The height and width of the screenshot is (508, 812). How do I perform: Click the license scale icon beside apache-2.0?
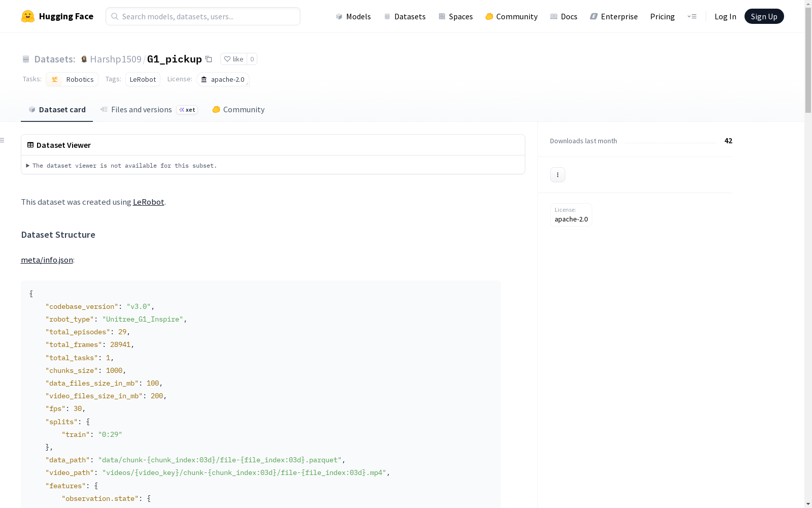(204, 79)
